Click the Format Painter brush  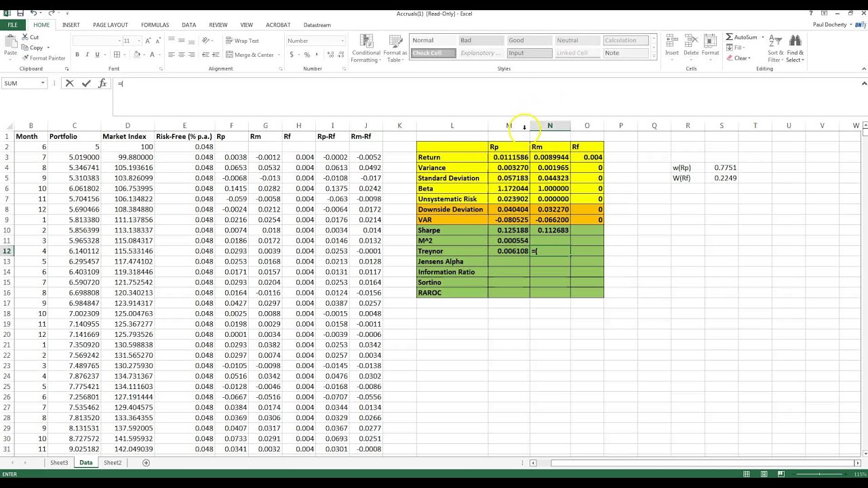click(26, 58)
